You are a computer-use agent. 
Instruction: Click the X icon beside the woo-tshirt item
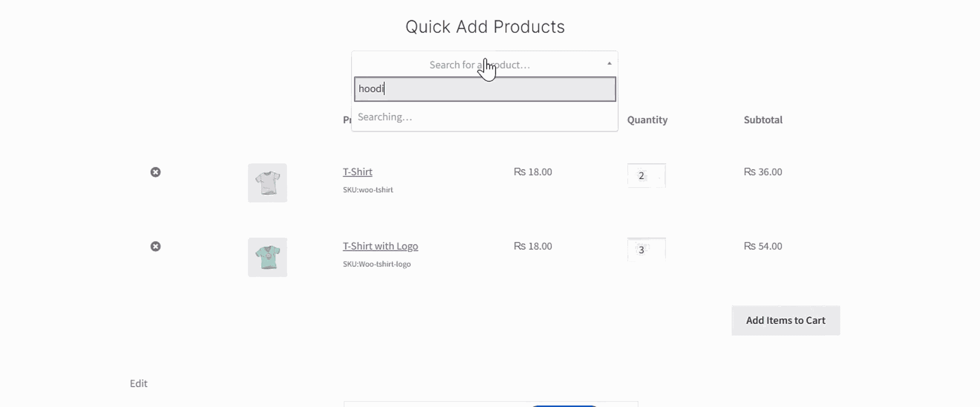[155, 172]
